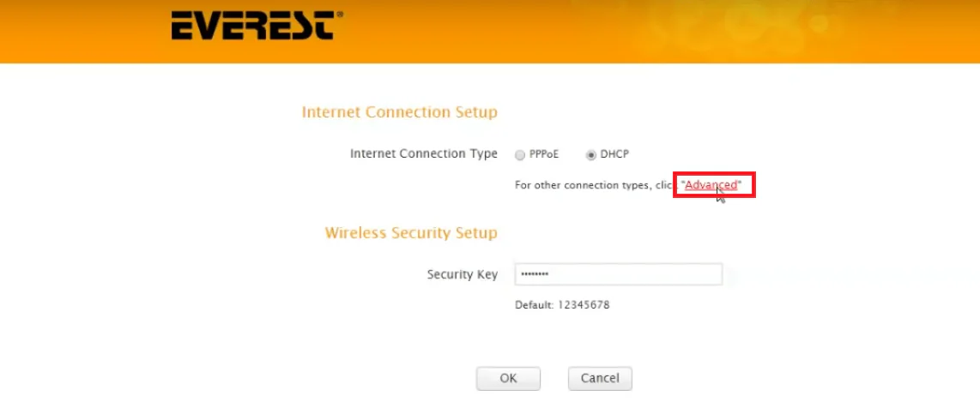The image size is (980, 420).
Task: Select the DHCP radio button
Action: pyautogui.click(x=591, y=155)
